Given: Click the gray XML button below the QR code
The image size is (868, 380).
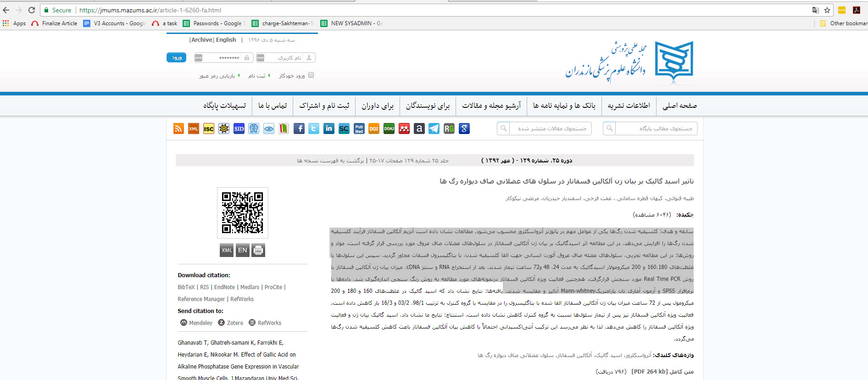Looking at the screenshot, I should 227,250.
